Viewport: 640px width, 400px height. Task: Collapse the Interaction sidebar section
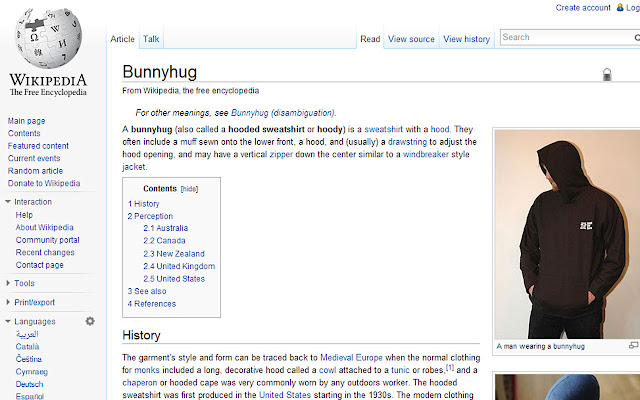click(8, 202)
